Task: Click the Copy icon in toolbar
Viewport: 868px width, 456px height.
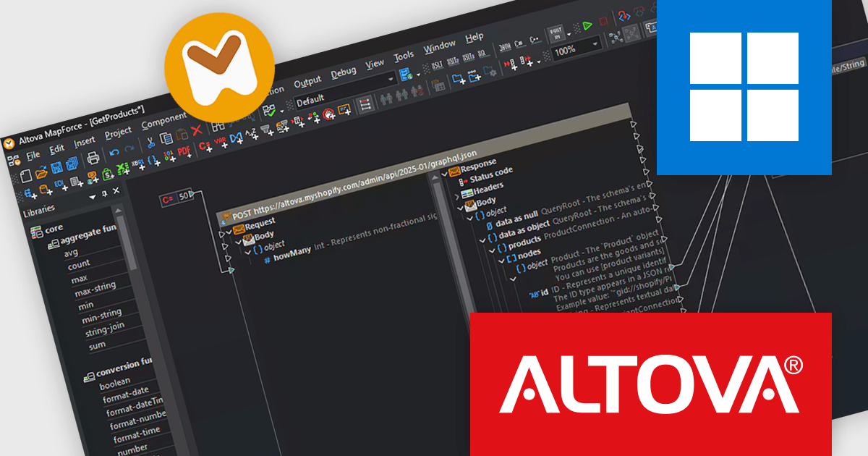Action: tap(166, 138)
